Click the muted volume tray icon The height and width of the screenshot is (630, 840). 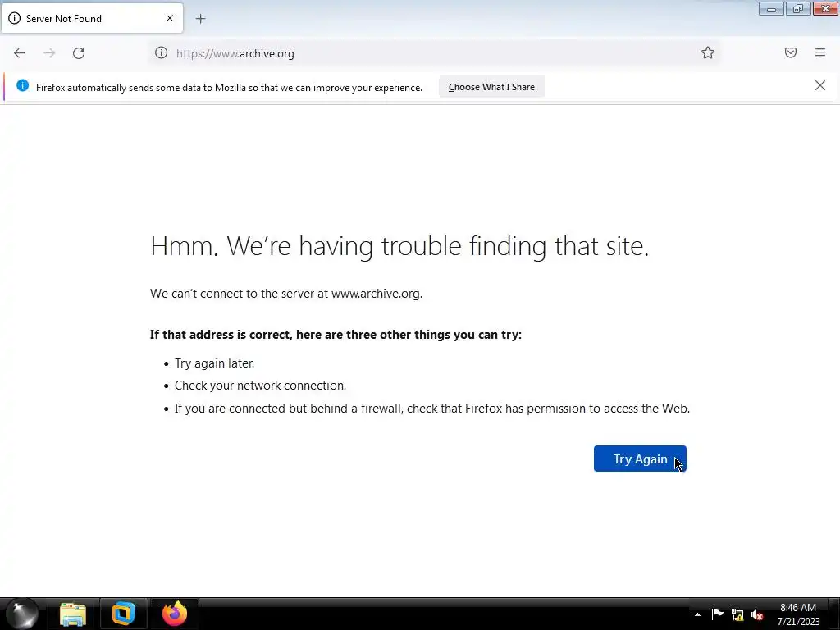point(757,615)
